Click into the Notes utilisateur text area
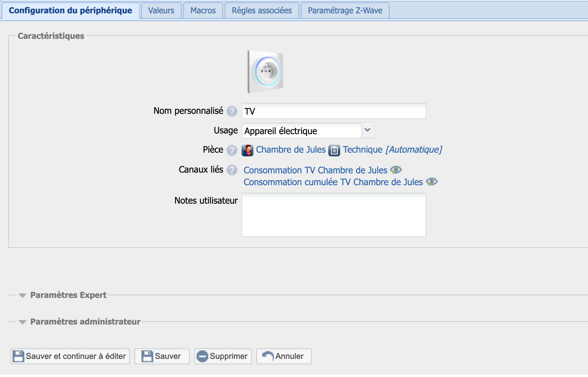The image size is (588, 377). point(334,215)
